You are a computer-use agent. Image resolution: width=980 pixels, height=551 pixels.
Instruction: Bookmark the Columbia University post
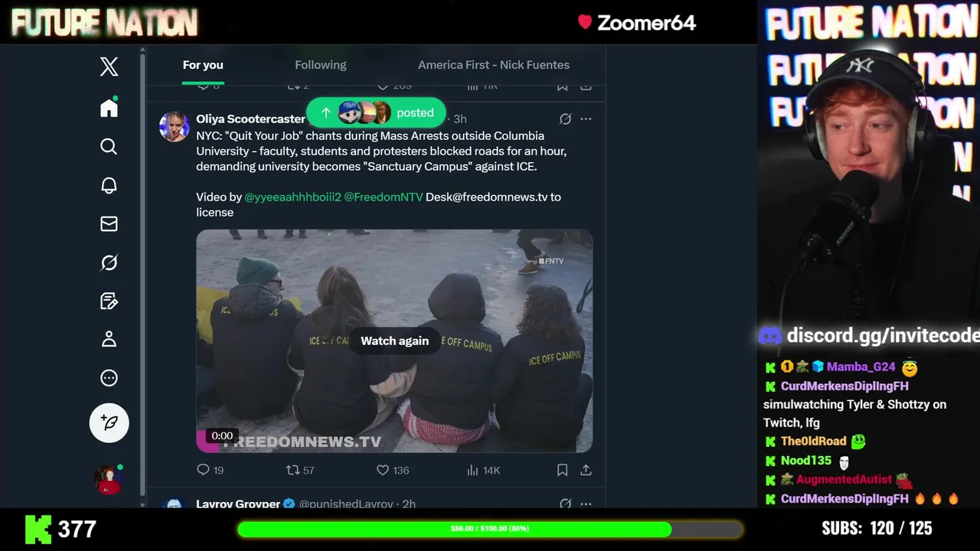pos(562,470)
